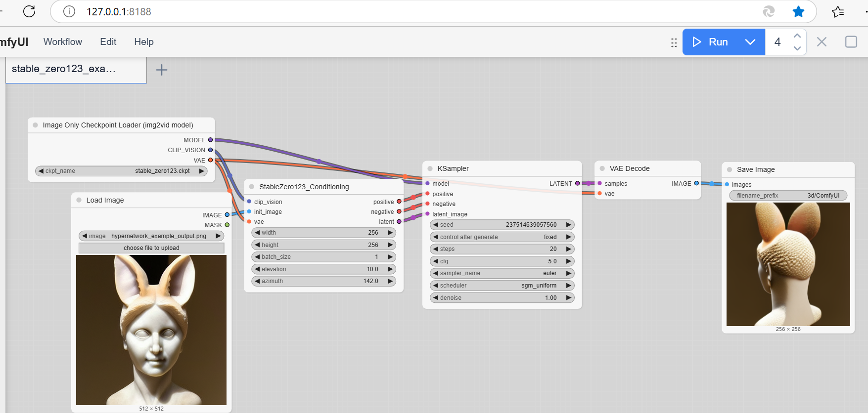Click the square icon at toolbar right end
Screen dimensions: 868x413
point(851,42)
